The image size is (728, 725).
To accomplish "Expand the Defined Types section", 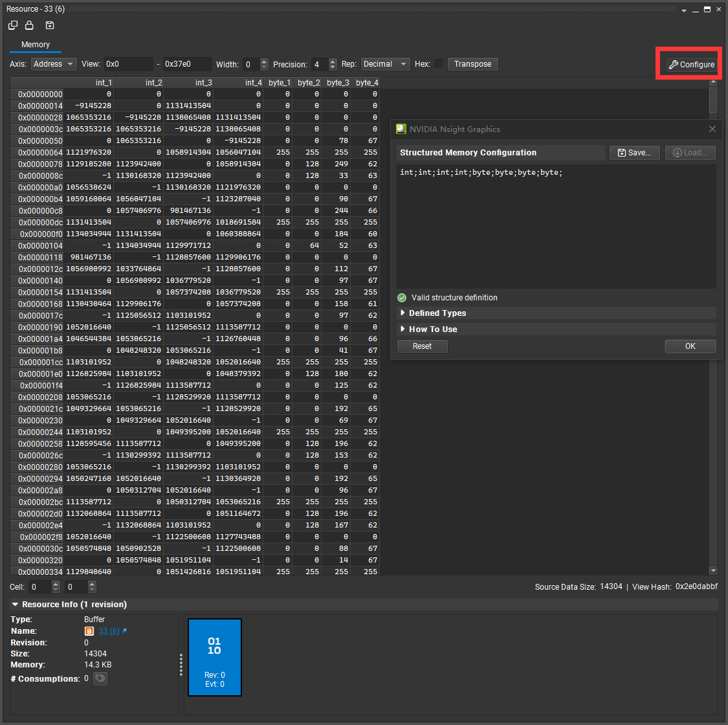I will click(x=437, y=313).
